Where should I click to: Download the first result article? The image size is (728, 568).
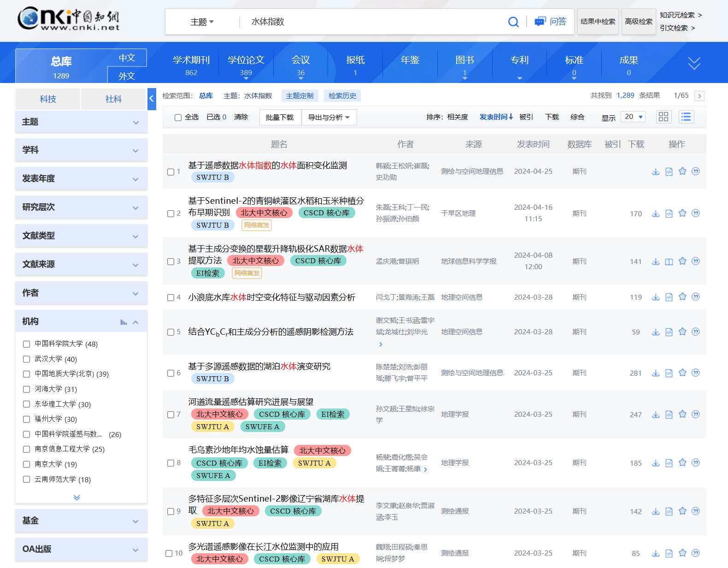coord(656,172)
